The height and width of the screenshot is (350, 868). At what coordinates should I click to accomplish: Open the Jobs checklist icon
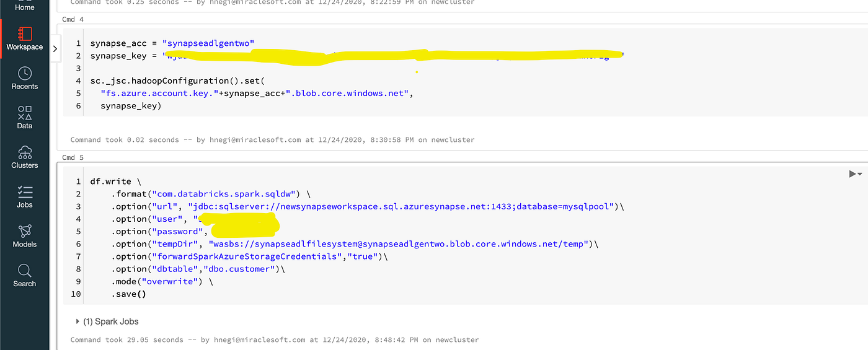[25, 191]
